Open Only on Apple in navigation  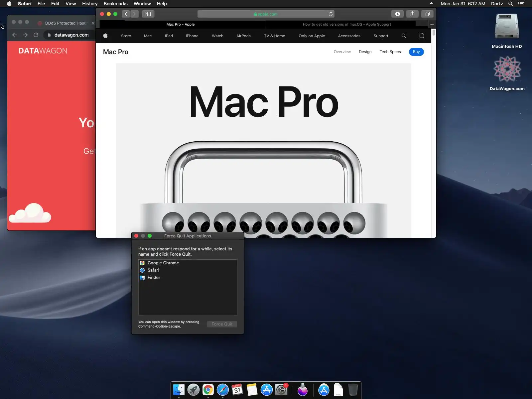pos(312,36)
